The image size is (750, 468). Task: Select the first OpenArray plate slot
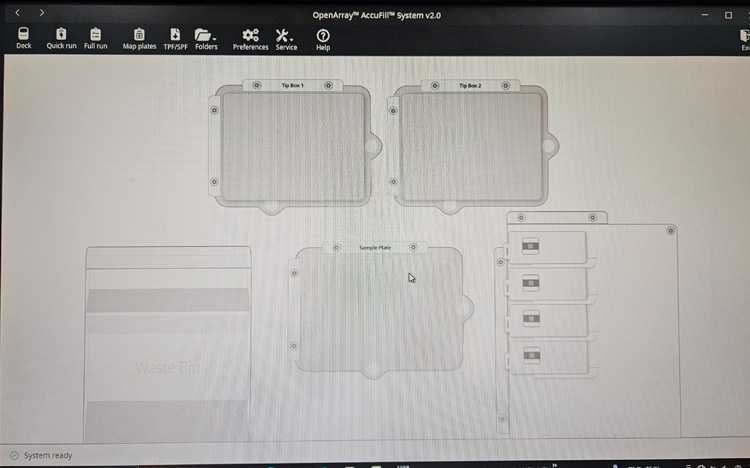tap(548, 247)
